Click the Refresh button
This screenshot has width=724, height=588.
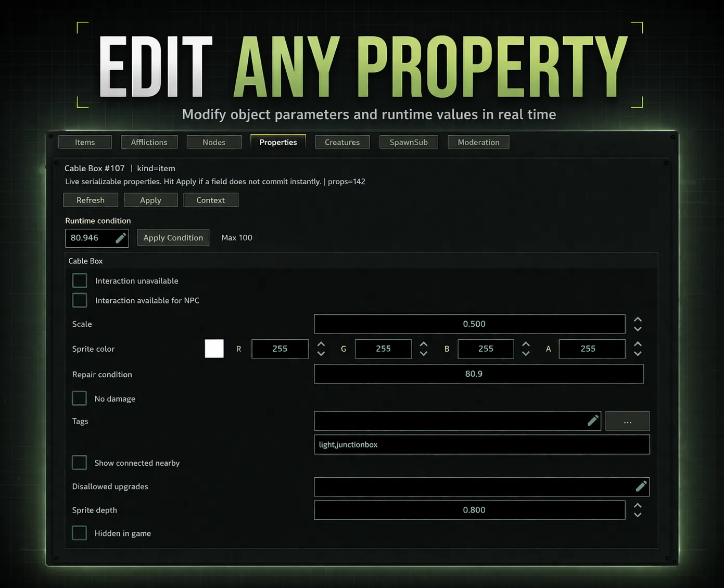[x=91, y=200]
